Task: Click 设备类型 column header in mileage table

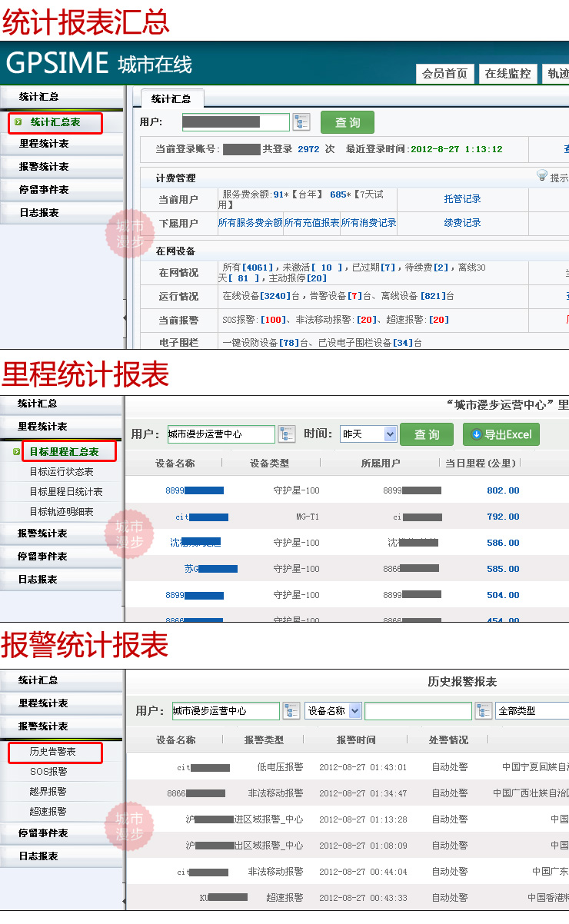Action: (270, 464)
